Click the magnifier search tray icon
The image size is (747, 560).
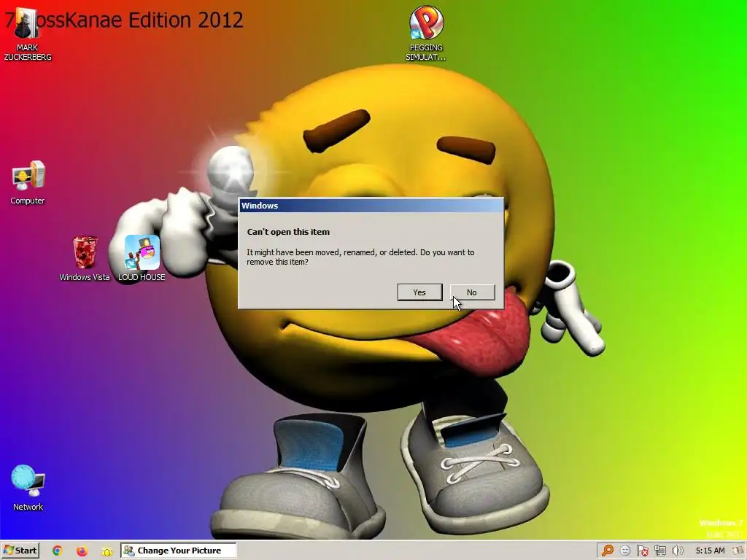coord(608,551)
